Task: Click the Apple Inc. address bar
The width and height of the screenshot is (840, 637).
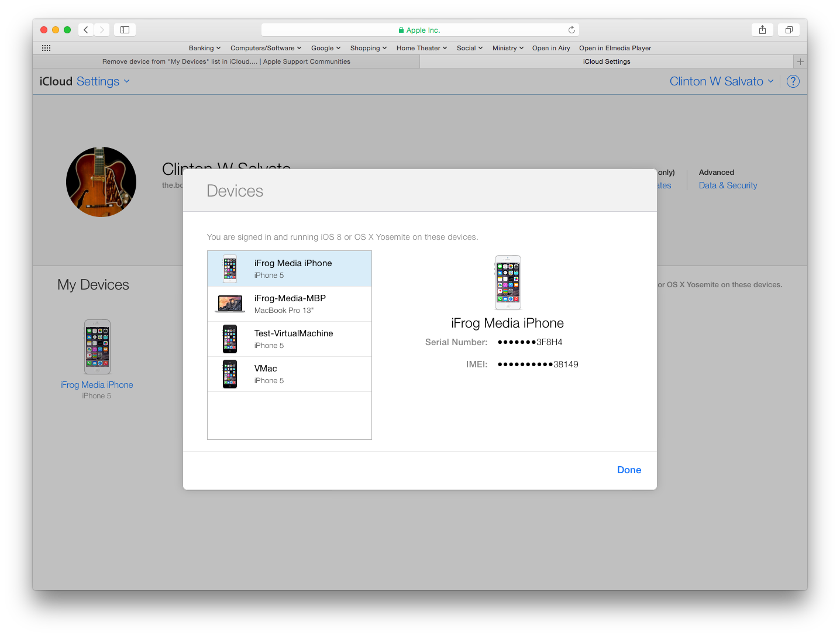Action: (420, 30)
